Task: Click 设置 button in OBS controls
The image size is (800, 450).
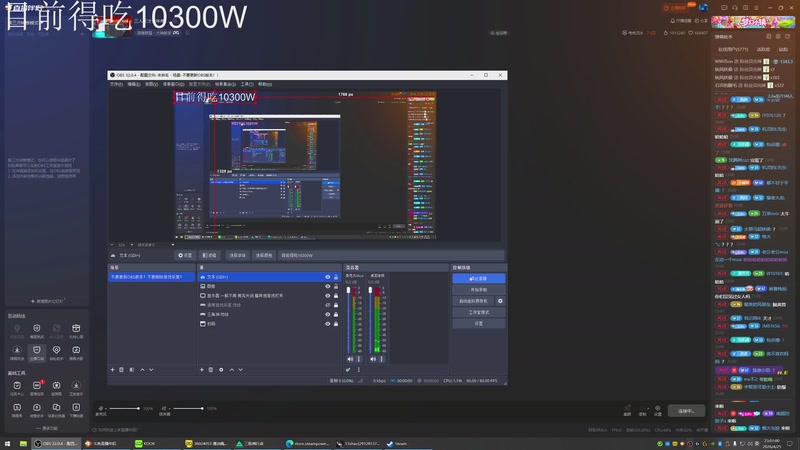Action: [479, 323]
